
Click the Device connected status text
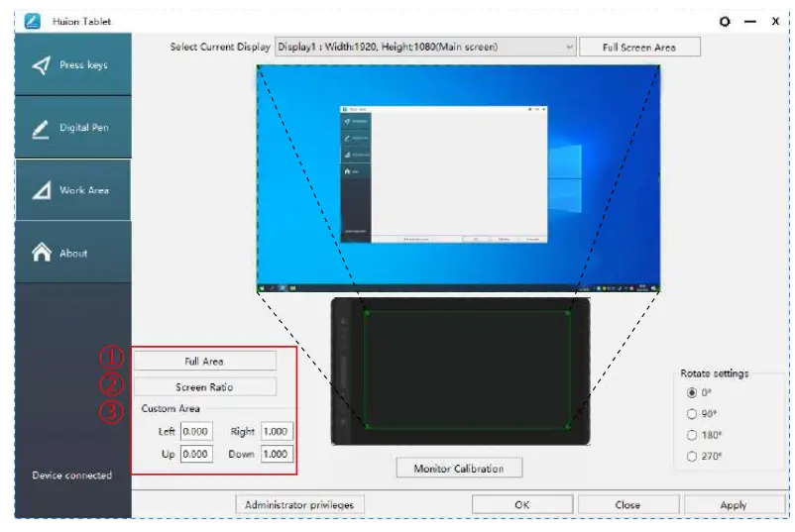click(72, 476)
